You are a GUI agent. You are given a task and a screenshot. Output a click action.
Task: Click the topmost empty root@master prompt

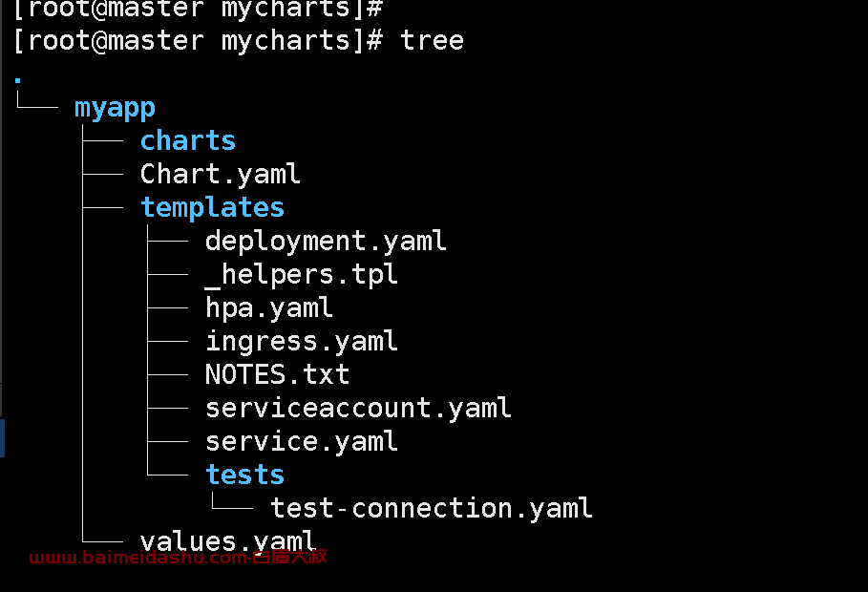[x=198, y=9]
